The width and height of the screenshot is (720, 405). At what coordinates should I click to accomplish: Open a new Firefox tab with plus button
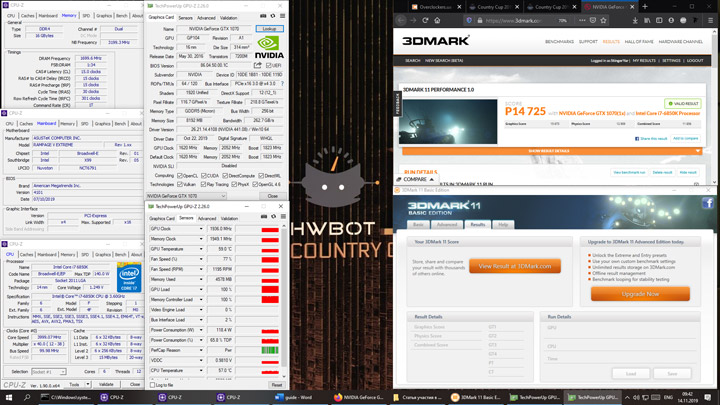645,6
